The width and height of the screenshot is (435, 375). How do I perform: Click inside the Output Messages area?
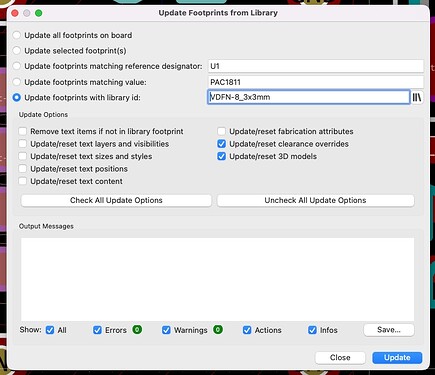click(217, 279)
